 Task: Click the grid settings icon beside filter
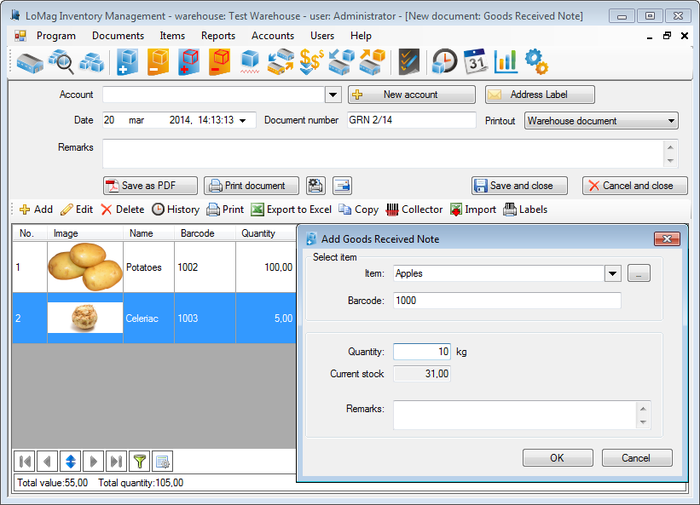162,461
